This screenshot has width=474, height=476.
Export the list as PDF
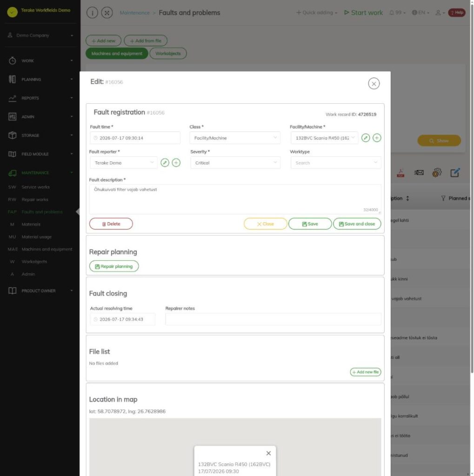point(401,173)
